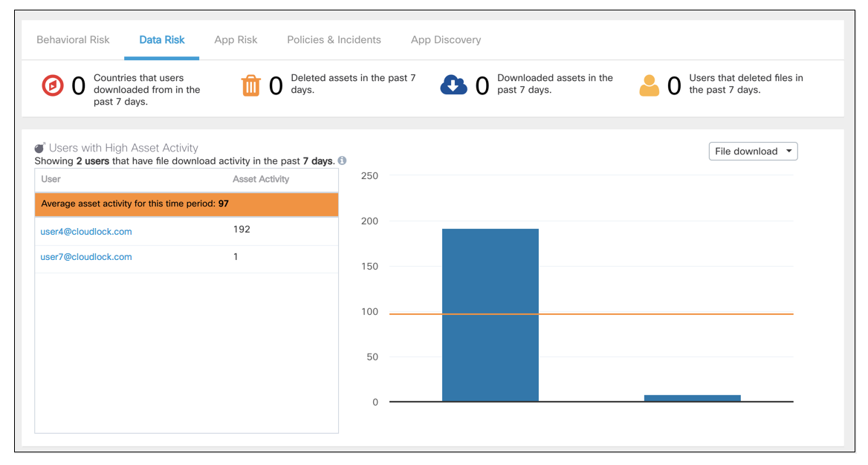Click the info icon beside 7 days

click(342, 160)
